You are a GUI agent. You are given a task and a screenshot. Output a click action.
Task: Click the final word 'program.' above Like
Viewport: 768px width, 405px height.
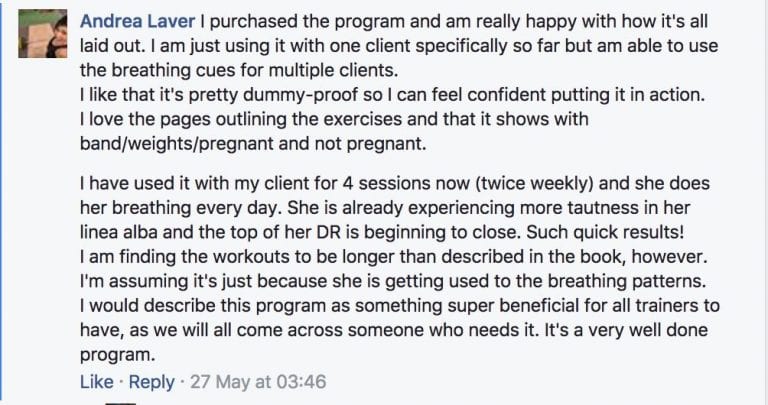point(118,355)
